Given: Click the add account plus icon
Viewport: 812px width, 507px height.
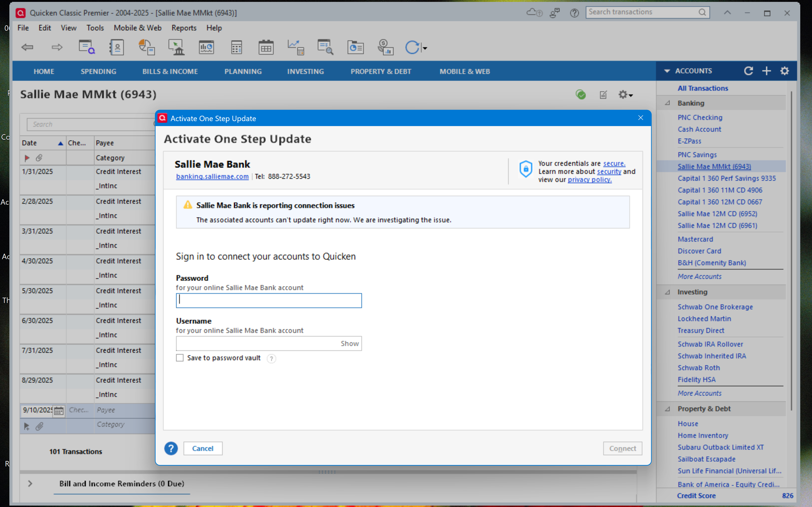Looking at the screenshot, I should point(766,71).
